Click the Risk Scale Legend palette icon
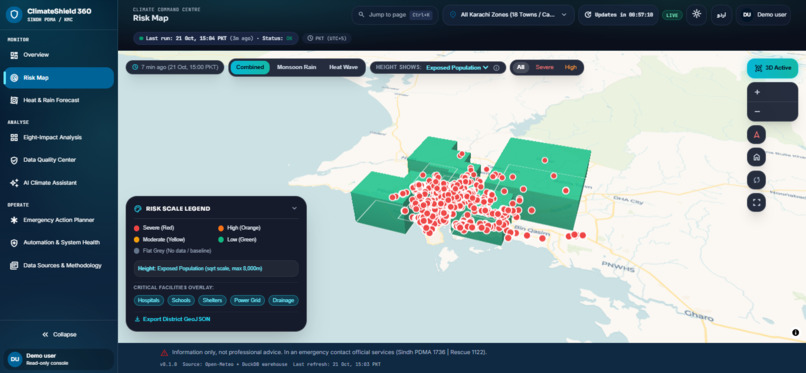Screen dimensions: 806x373 point(138,209)
